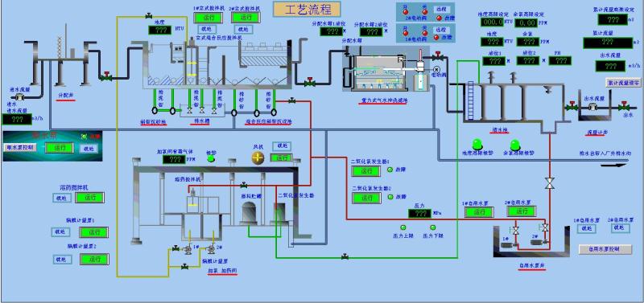Toggle the 1#自用水泵 run (运行) indicator
644x303 pixels.
click(479, 212)
